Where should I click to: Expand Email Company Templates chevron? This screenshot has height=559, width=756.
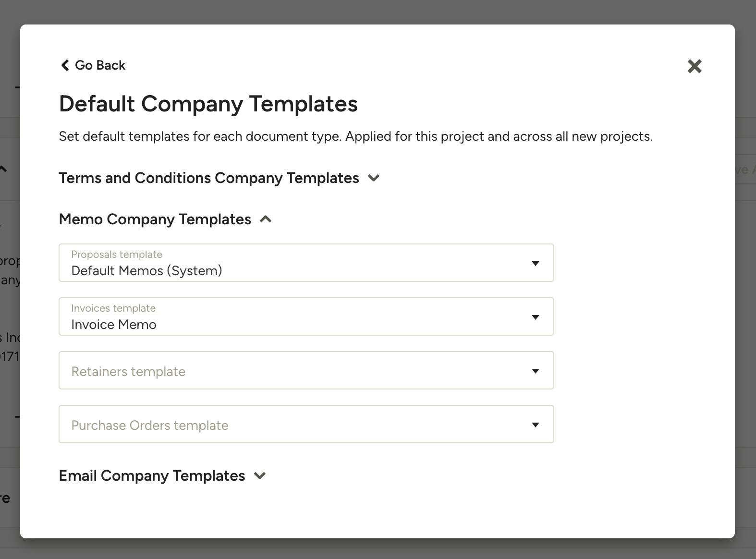[x=260, y=476]
